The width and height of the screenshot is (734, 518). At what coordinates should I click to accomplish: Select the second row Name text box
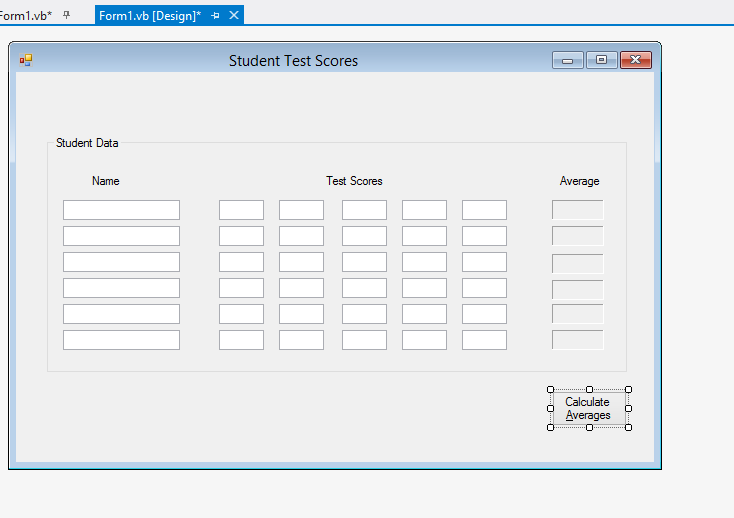click(x=121, y=236)
